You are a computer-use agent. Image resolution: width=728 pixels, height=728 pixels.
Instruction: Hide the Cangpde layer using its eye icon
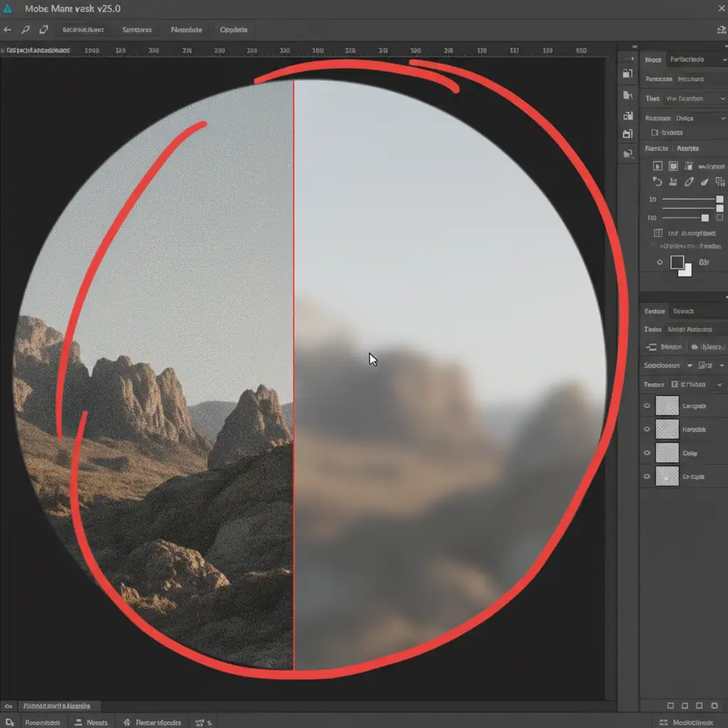[647, 406]
